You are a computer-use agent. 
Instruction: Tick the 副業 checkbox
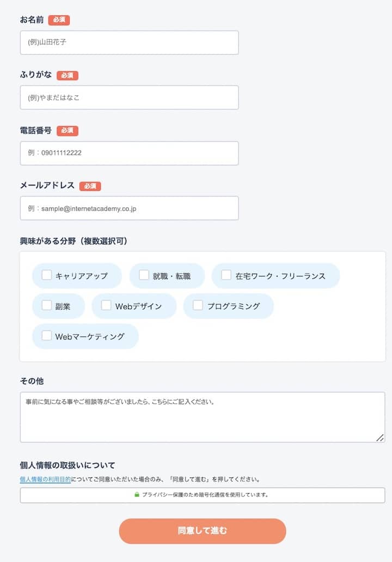pos(46,306)
